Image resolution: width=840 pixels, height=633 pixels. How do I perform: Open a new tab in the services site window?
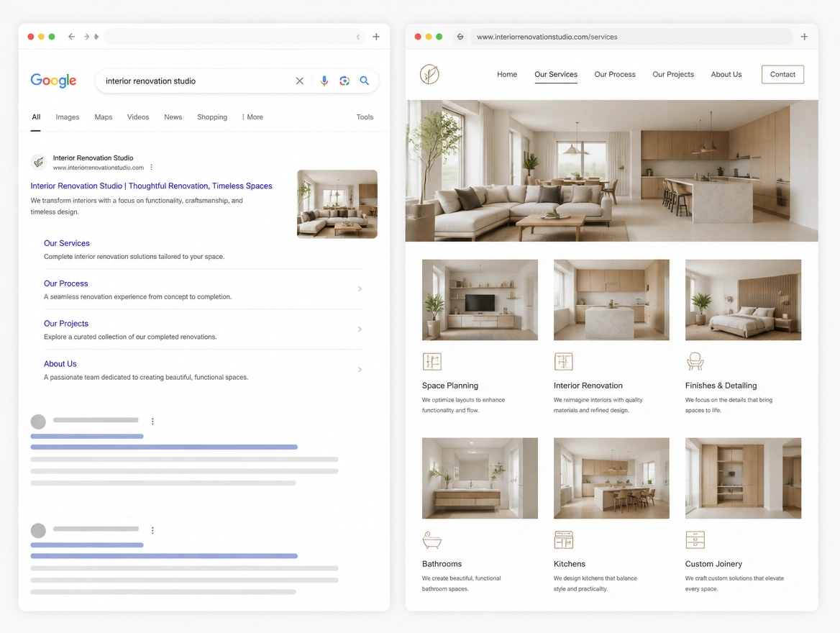(x=804, y=37)
